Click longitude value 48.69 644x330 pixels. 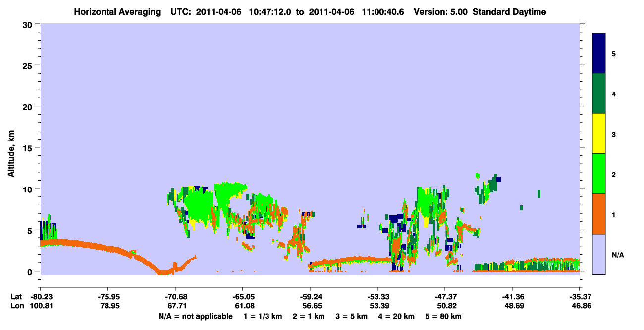pyautogui.click(x=513, y=306)
